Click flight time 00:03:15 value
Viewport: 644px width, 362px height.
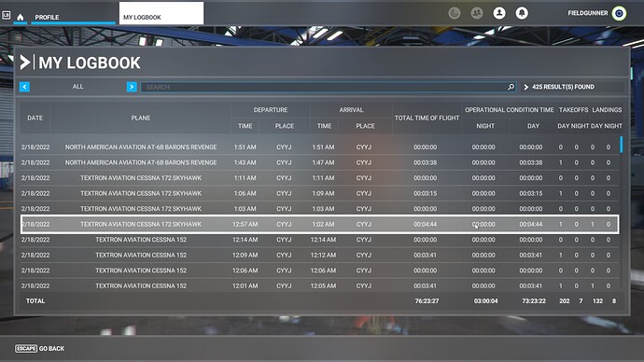425,193
